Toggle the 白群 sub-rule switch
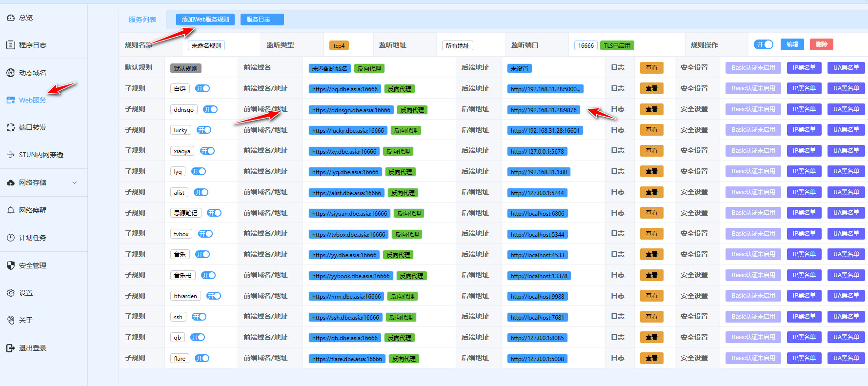Screen dimensions: 868x386 click(x=202, y=88)
